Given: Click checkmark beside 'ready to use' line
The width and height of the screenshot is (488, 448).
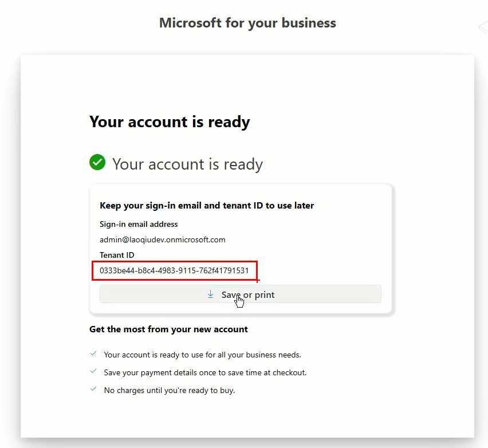Looking at the screenshot, I should point(93,354).
